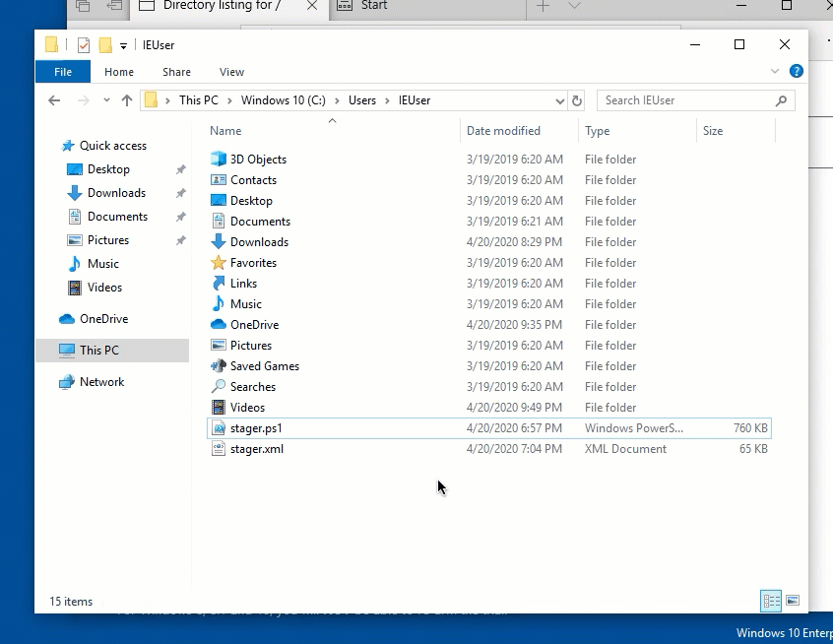Image resolution: width=833 pixels, height=644 pixels.
Task: Go back with the Back arrow
Action: pyautogui.click(x=54, y=100)
